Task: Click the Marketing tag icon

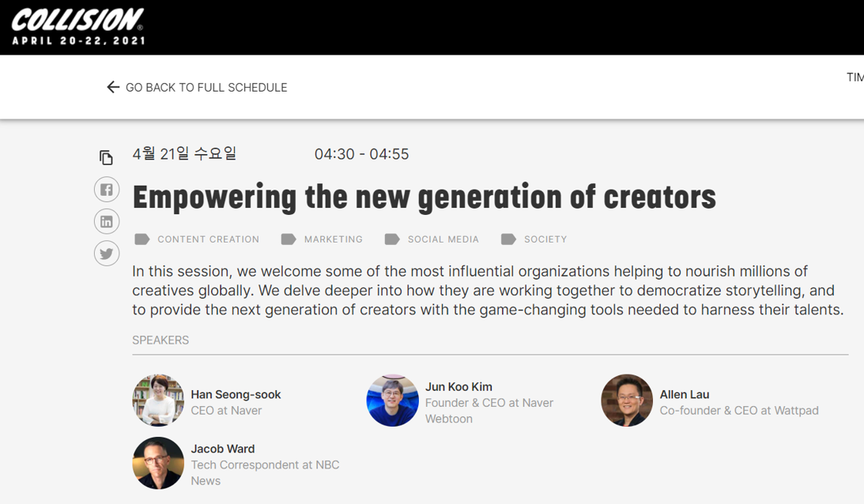Action: [289, 239]
